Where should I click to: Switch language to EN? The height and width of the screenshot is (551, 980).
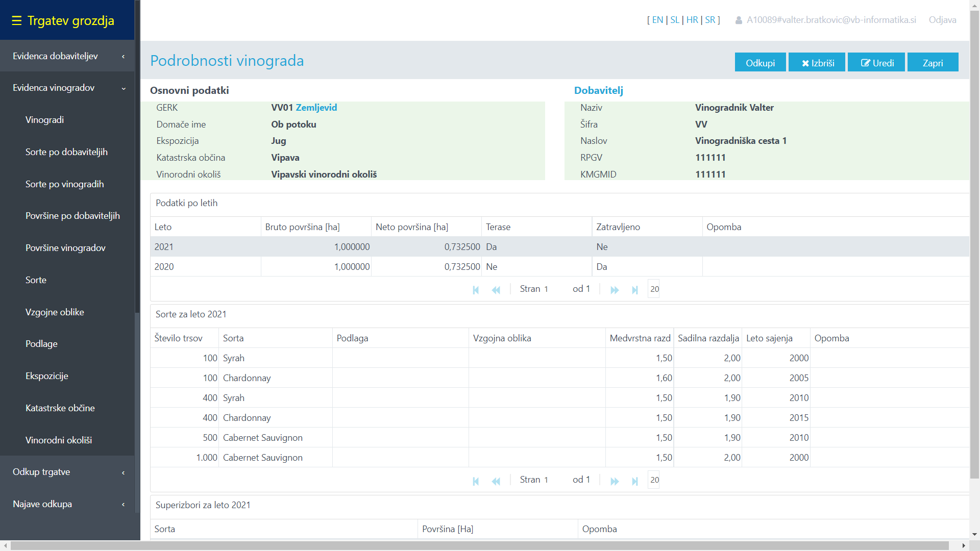point(657,20)
